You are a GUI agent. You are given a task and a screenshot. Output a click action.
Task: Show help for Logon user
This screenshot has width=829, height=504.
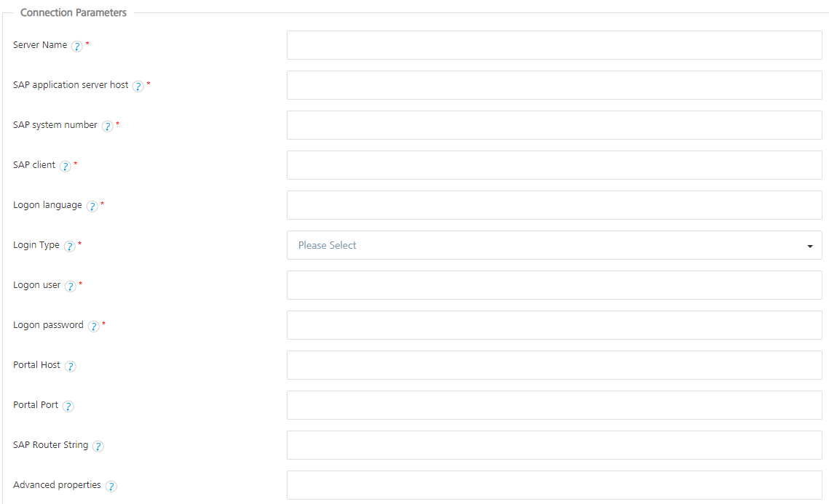[x=71, y=285]
